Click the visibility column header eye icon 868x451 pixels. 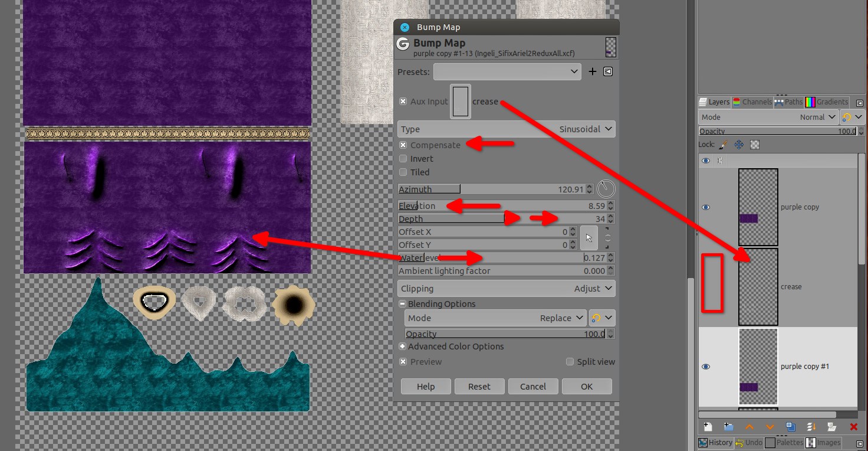click(706, 161)
